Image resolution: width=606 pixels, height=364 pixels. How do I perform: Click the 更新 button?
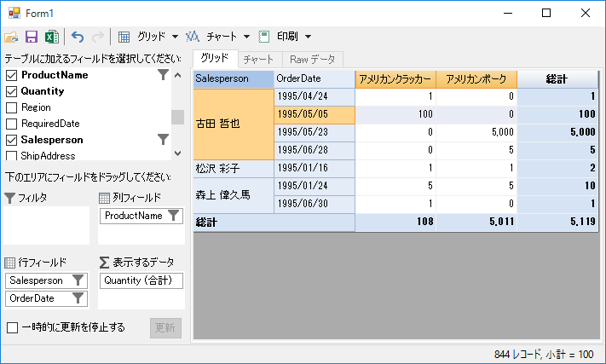coord(165,327)
